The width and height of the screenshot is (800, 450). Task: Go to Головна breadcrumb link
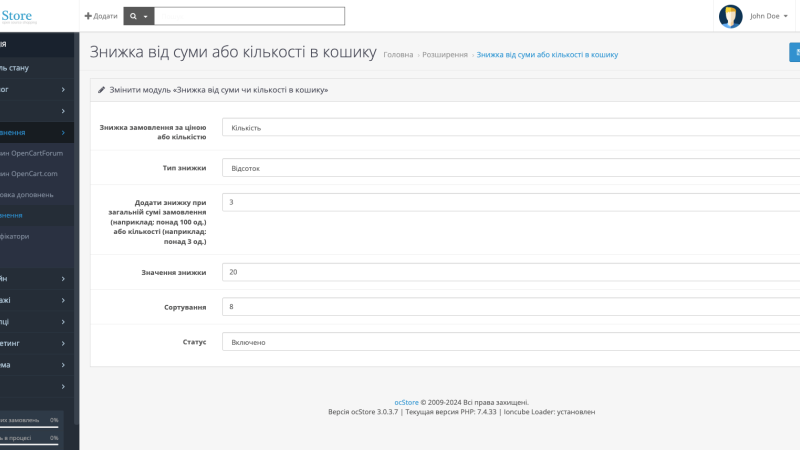398,55
